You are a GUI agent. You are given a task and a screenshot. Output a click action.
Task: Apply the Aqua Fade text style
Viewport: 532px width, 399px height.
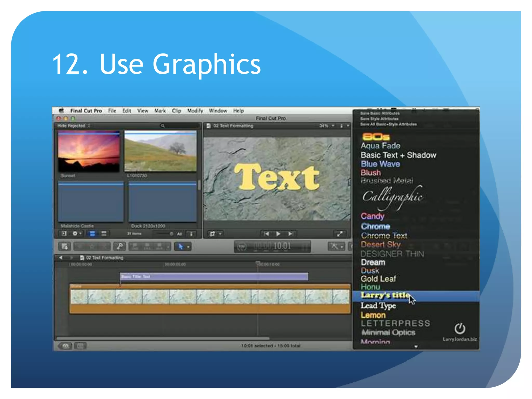pos(381,146)
